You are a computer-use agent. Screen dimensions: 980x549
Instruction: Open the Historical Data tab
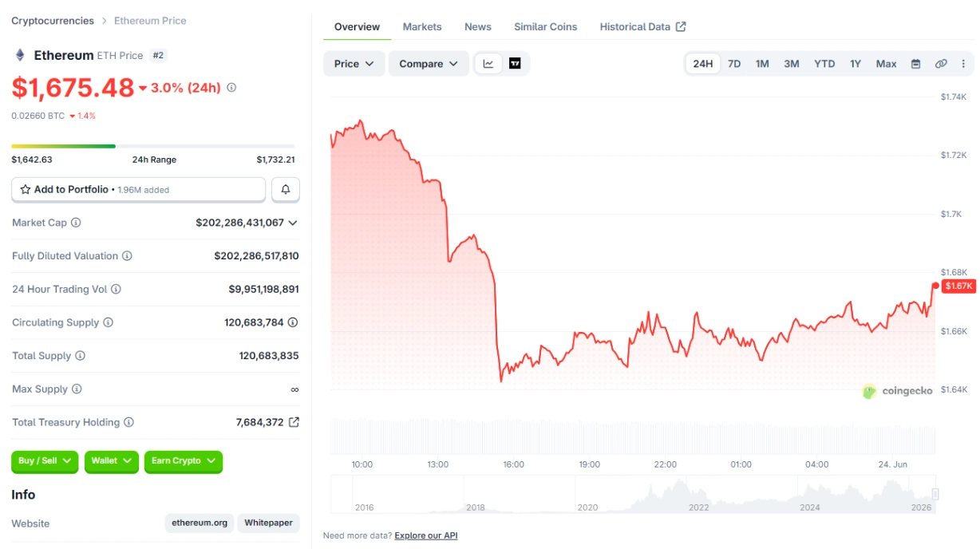tap(642, 26)
